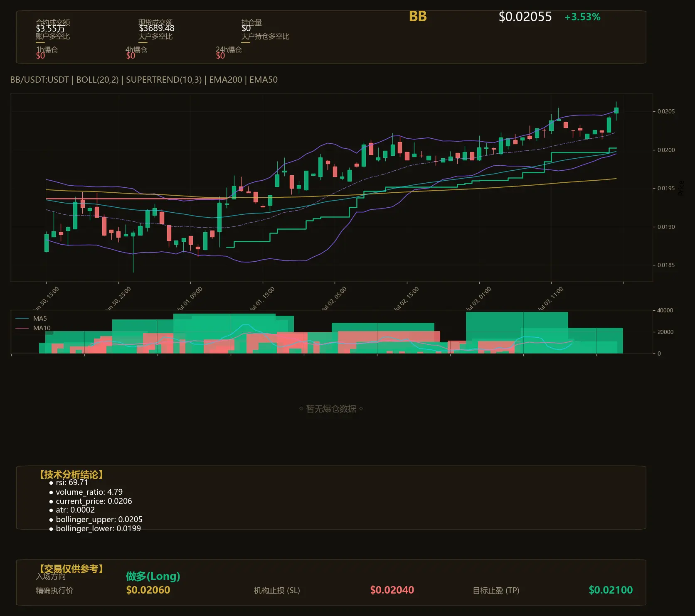Click the 暂无爆仓数据 placeholder text
The height and width of the screenshot is (616, 695).
[331, 409]
